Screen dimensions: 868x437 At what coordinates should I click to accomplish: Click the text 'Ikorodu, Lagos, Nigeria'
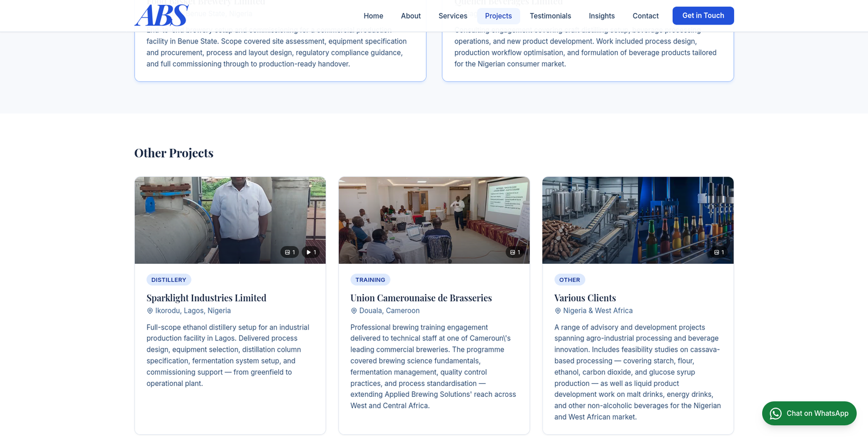coord(193,311)
